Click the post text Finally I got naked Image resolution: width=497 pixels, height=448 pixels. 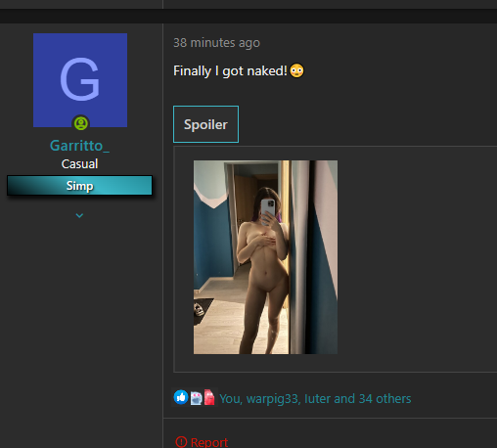coord(230,70)
